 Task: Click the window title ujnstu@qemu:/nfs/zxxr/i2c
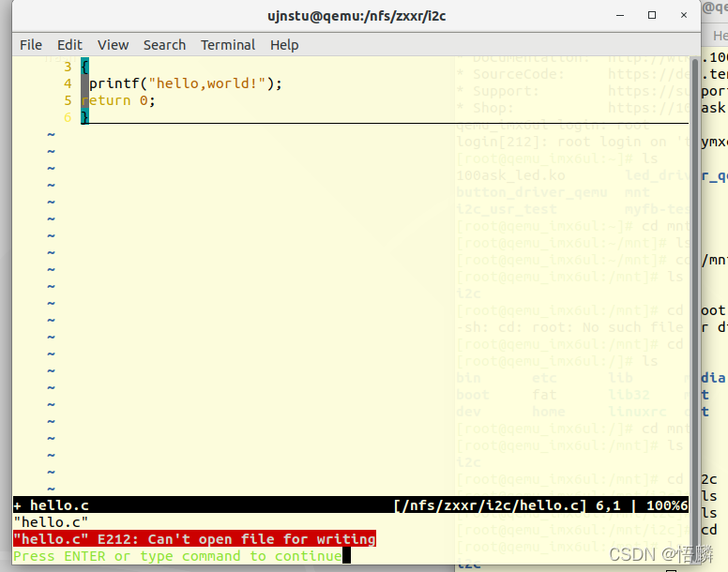click(356, 16)
